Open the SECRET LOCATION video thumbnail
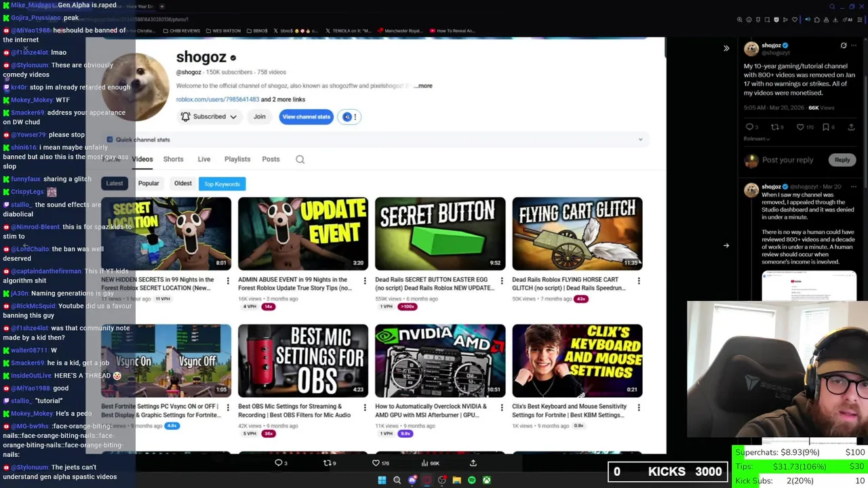This screenshot has width=868, height=488. click(166, 234)
